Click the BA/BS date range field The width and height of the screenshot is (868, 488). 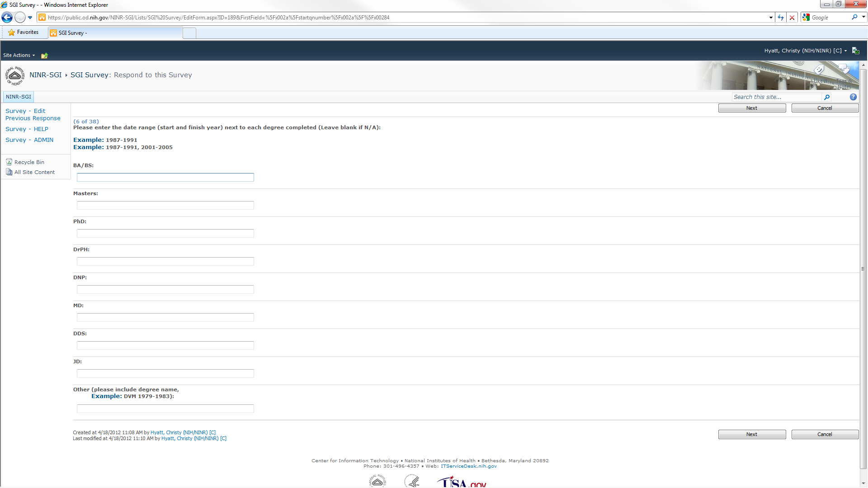[165, 178]
